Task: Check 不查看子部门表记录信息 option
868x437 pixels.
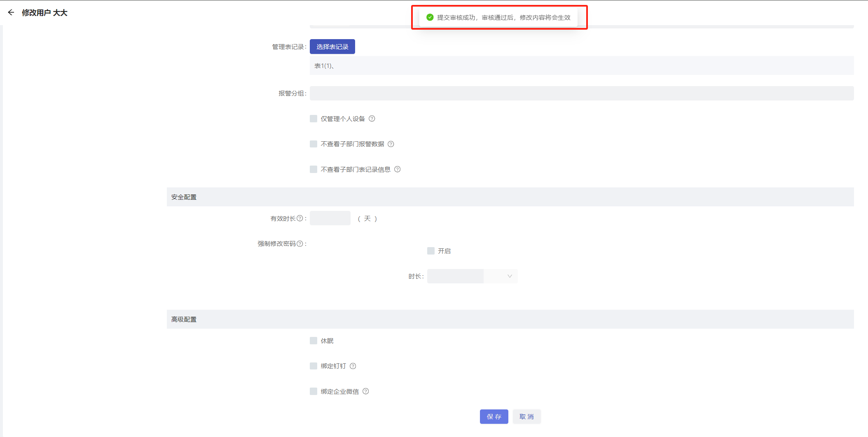Action: click(314, 169)
